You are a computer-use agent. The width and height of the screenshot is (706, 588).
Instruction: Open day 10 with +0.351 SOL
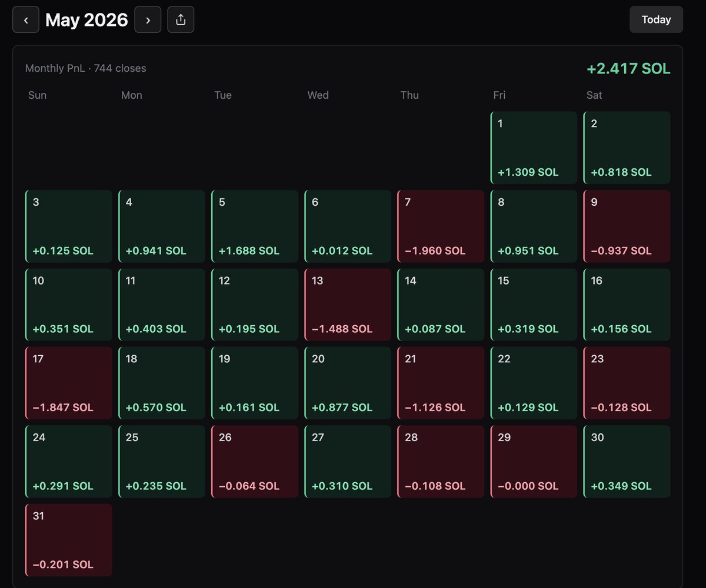coord(69,305)
